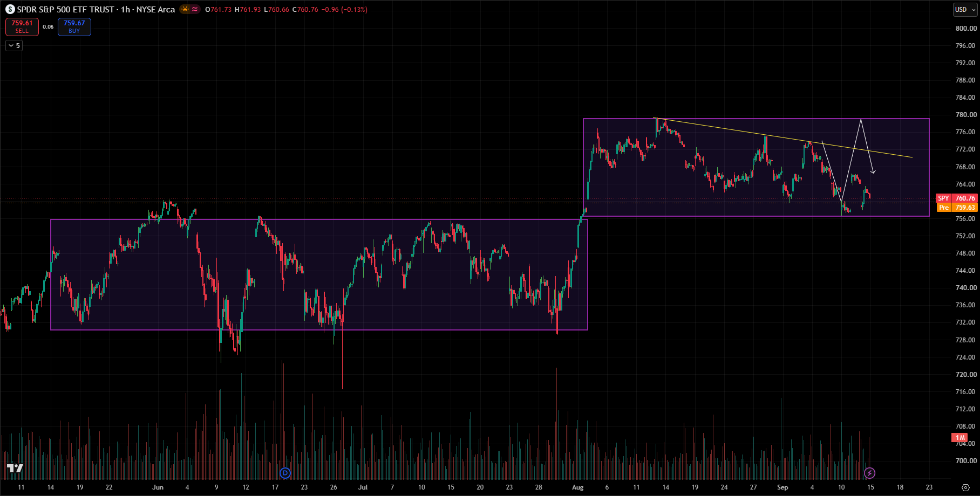
Task: Click the 1M volume label
Action: click(960, 438)
